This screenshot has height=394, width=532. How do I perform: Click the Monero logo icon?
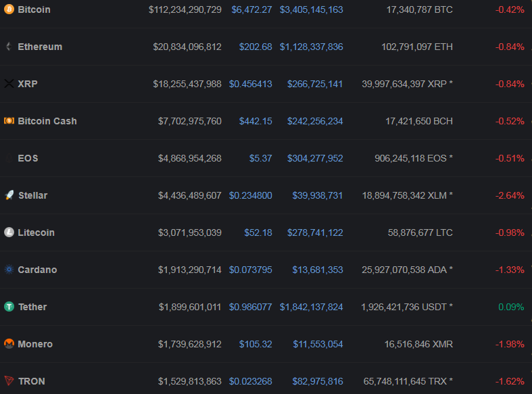tap(9, 344)
